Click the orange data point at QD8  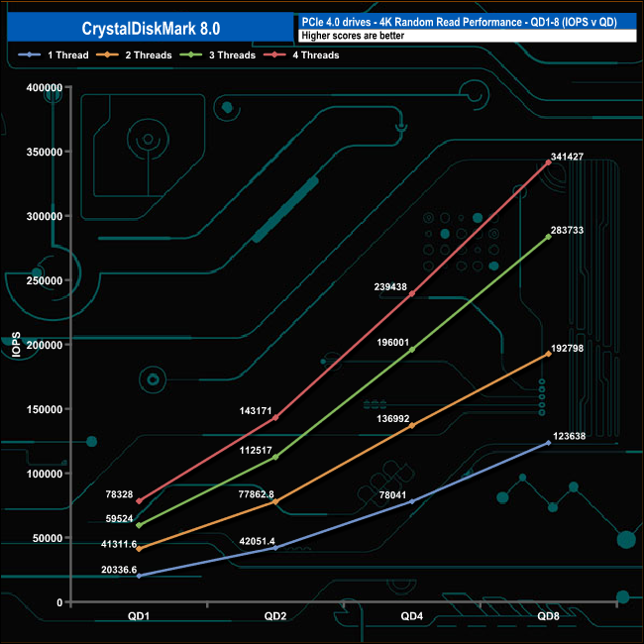click(x=548, y=354)
